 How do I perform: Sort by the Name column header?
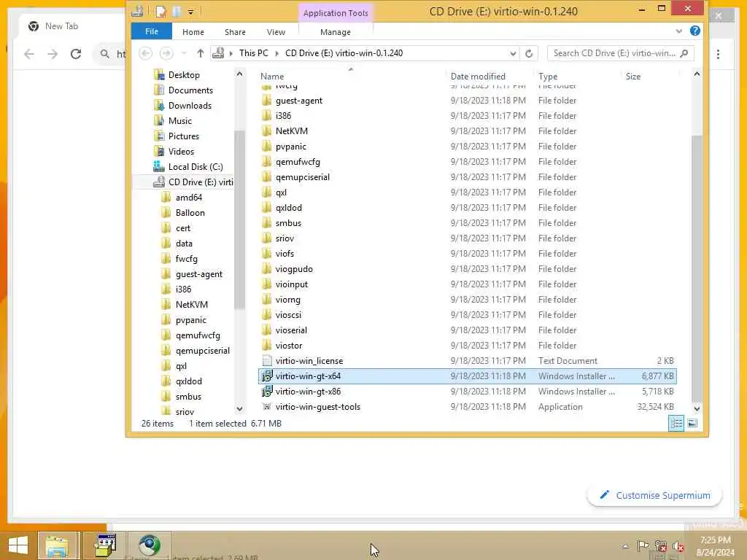click(x=272, y=76)
